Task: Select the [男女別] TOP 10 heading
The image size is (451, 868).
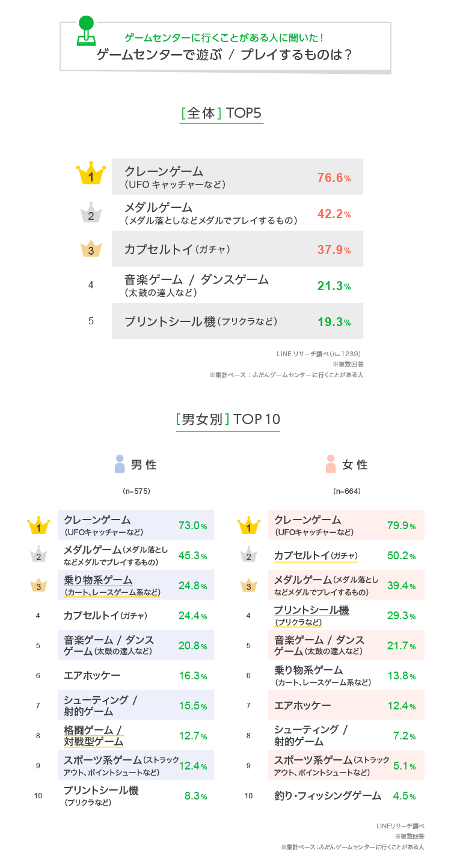Action: click(x=228, y=419)
